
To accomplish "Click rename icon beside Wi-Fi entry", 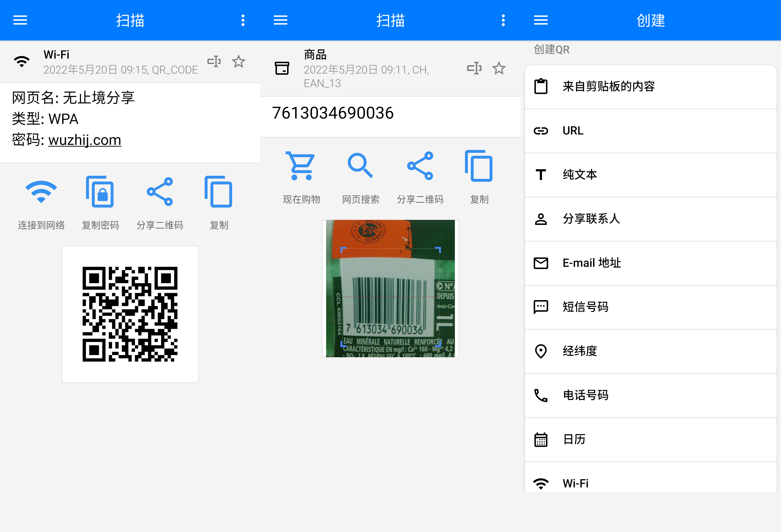I will (x=214, y=62).
